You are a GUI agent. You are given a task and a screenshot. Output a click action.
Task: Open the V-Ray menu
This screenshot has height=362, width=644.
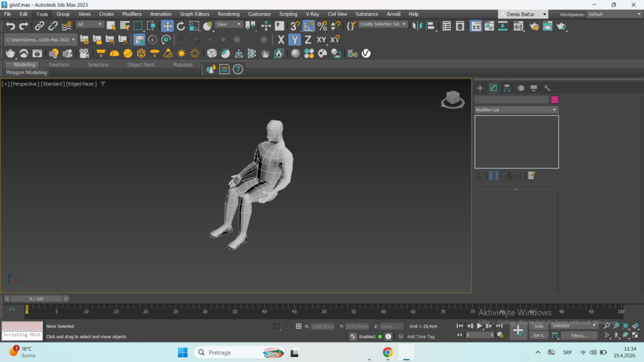(x=312, y=14)
